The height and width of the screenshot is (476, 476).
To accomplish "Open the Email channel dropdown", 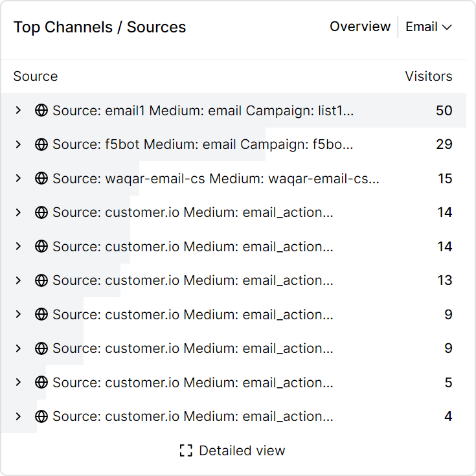I will 429,27.
